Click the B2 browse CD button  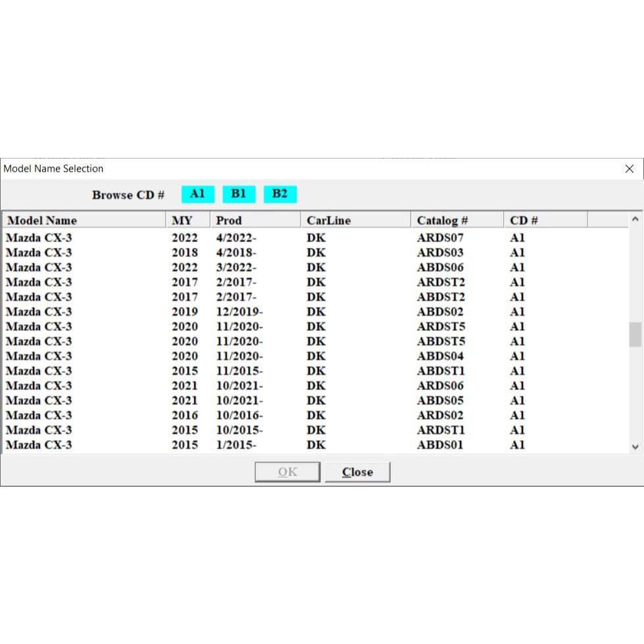click(x=280, y=194)
